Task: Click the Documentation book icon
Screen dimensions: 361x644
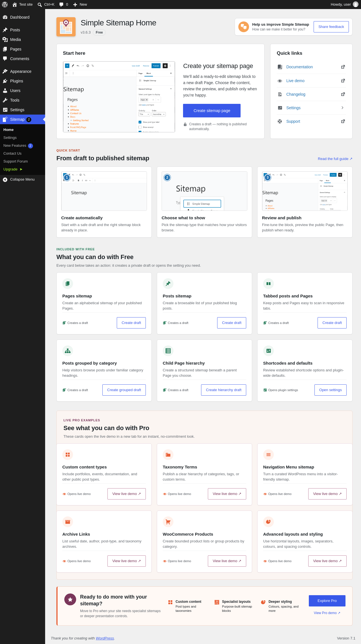Action: (280, 67)
